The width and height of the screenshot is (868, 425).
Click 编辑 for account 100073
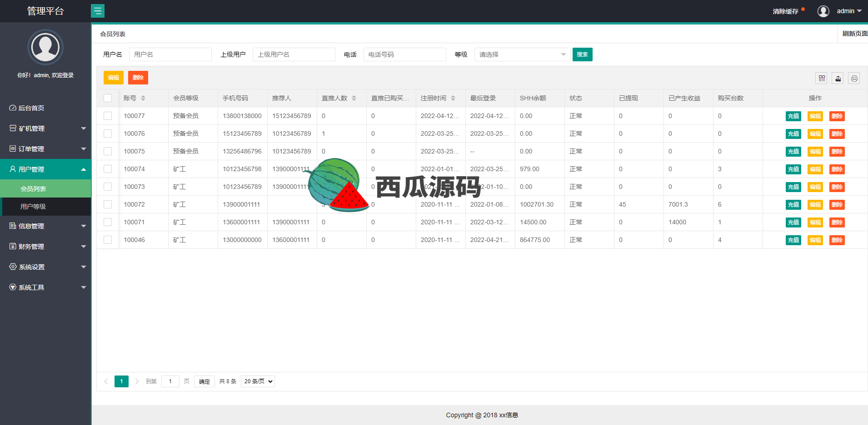(x=815, y=187)
